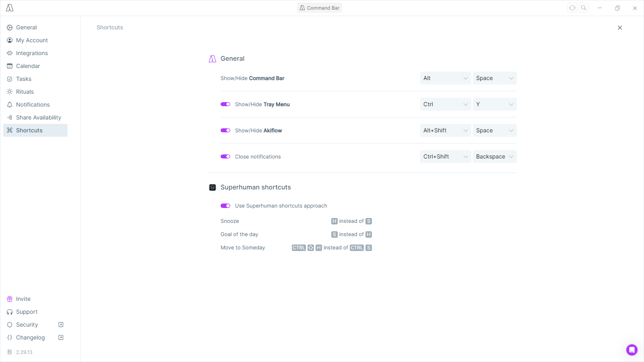Click the Shortcuts breadcrumb title

point(110,27)
